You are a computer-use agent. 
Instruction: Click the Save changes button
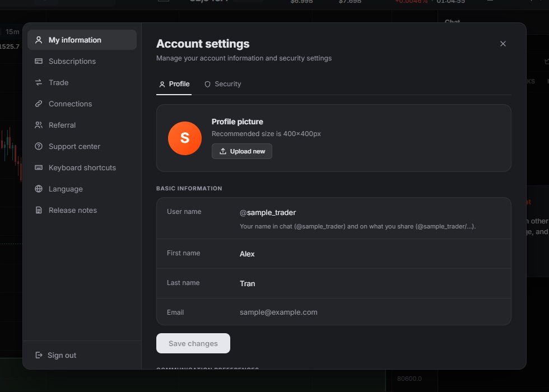coord(193,343)
